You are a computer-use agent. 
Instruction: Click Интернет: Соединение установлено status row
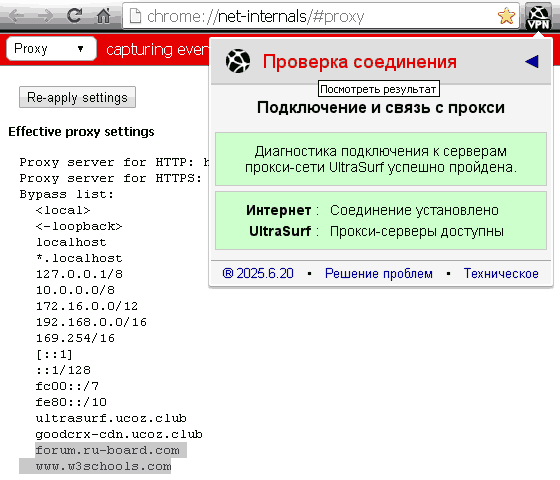(x=372, y=210)
